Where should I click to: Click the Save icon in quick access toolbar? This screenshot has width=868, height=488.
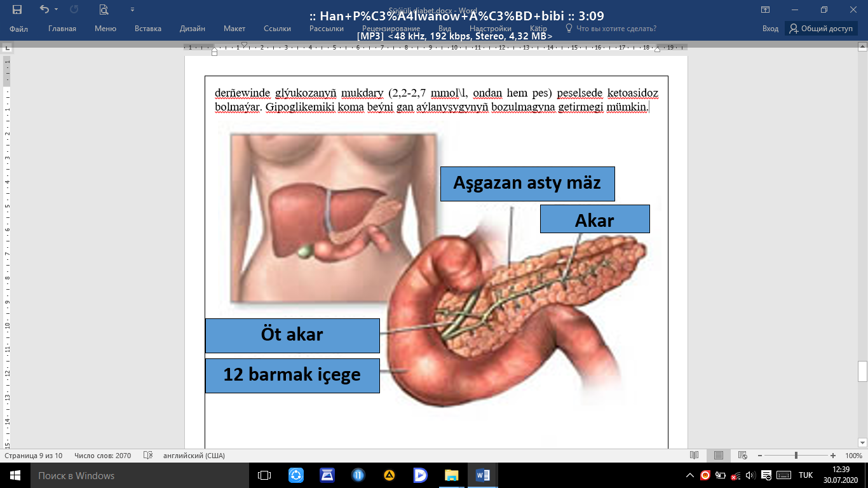[17, 10]
